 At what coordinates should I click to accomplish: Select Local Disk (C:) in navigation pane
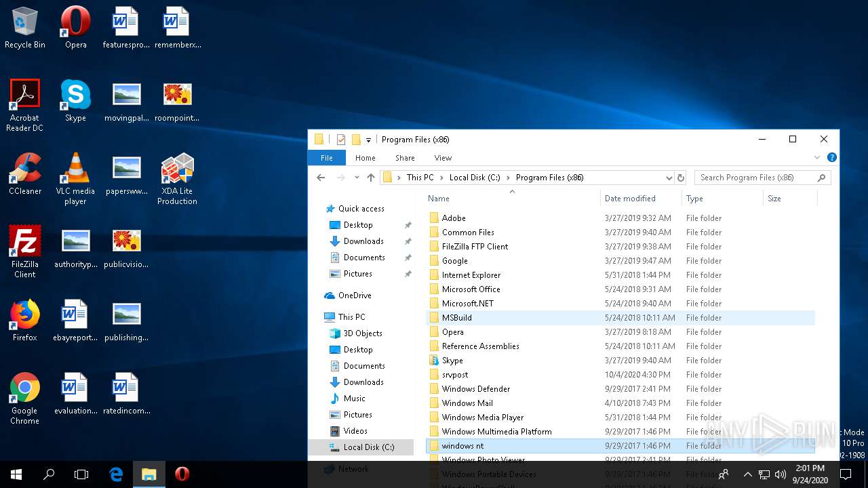[x=361, y=447]
